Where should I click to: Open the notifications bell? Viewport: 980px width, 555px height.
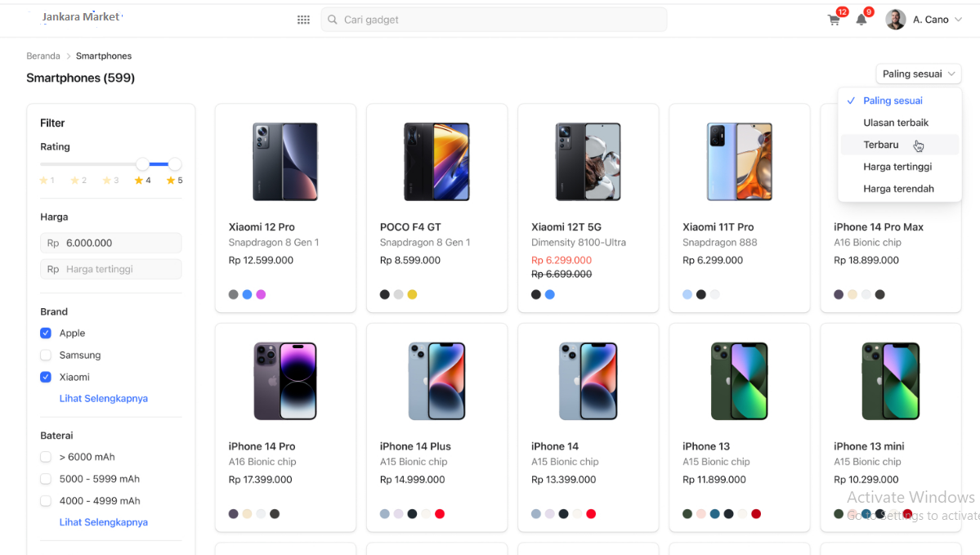862,18
